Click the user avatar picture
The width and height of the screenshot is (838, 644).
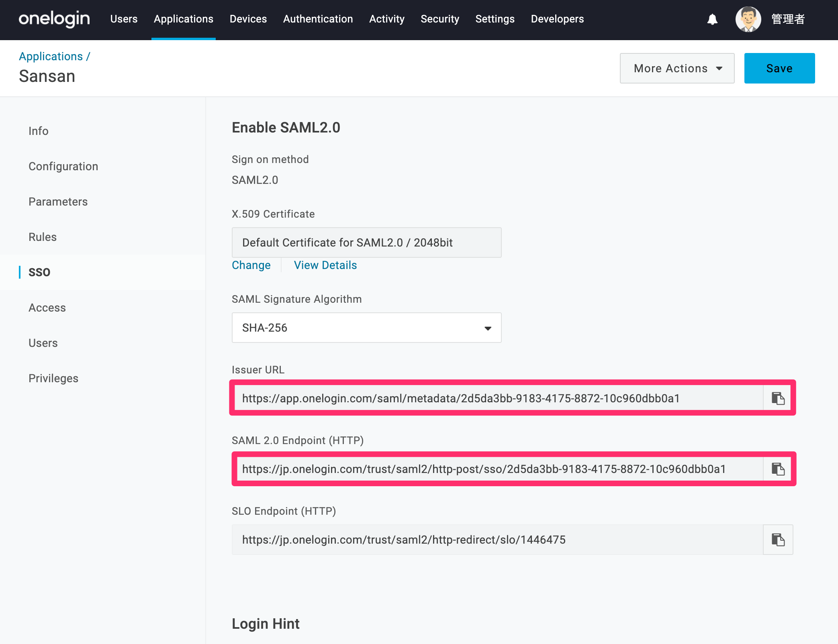748,19
